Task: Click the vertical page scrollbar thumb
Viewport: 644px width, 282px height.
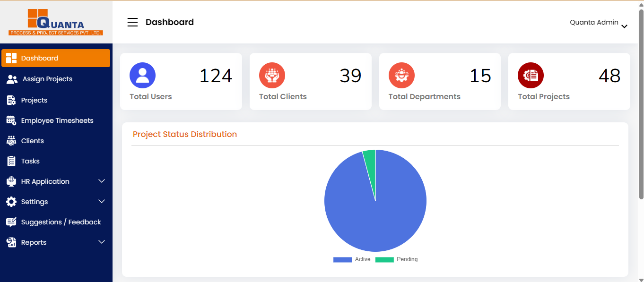Action: click(x=641, y=104)
